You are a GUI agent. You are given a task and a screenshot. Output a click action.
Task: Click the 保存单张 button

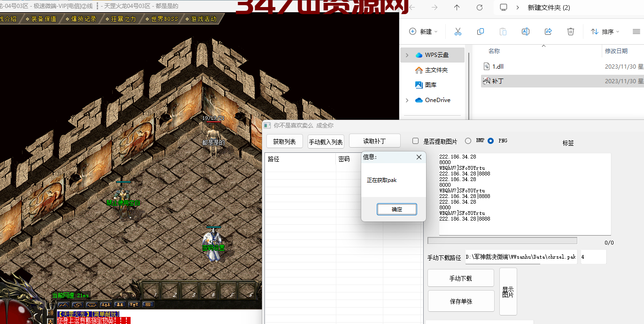461,301
